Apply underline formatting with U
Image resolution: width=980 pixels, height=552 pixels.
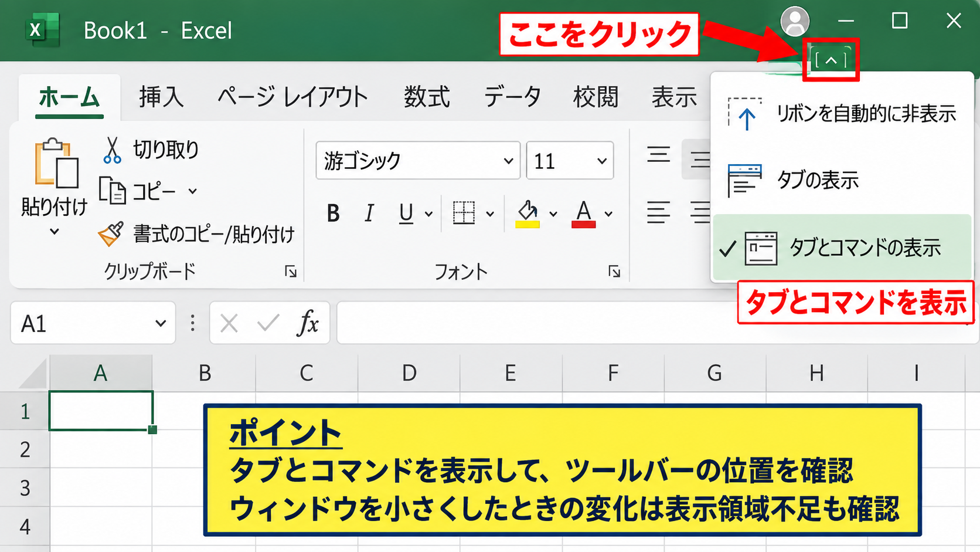(x=406, y=214)
